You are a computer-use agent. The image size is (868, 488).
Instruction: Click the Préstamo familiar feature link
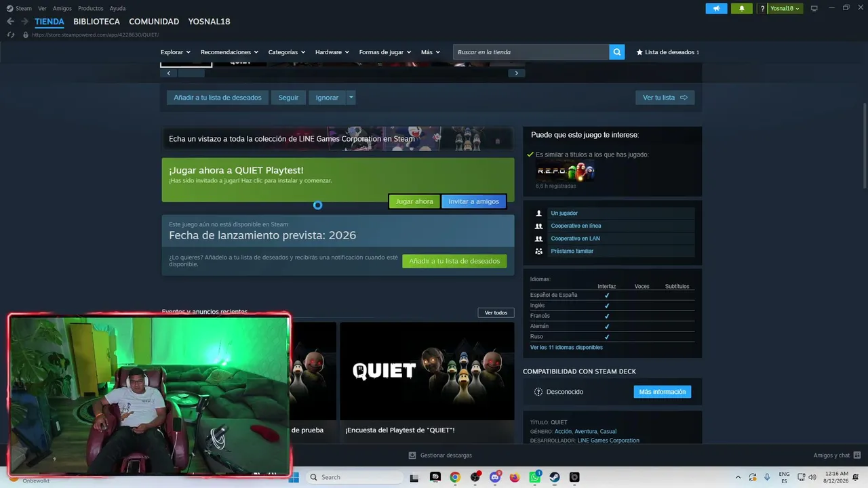click(572, 251)
